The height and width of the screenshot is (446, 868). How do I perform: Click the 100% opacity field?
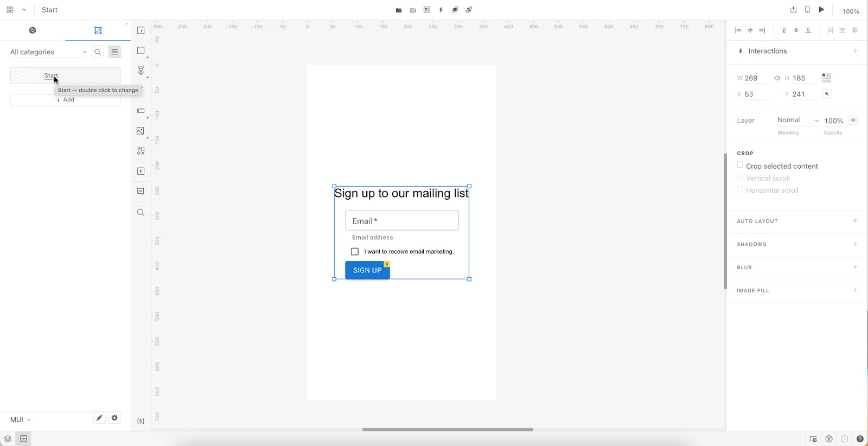pos(834,121)
